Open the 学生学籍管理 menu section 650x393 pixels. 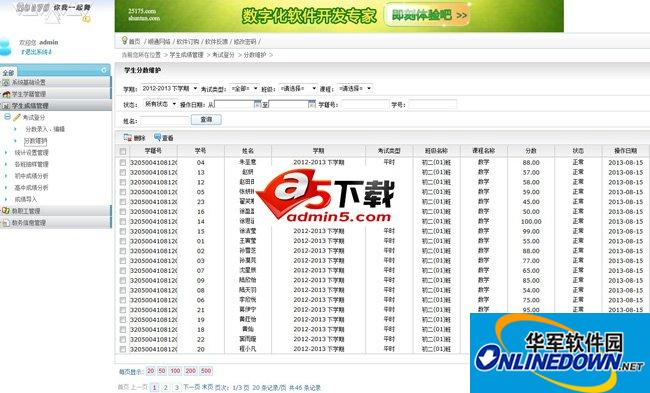56,94
